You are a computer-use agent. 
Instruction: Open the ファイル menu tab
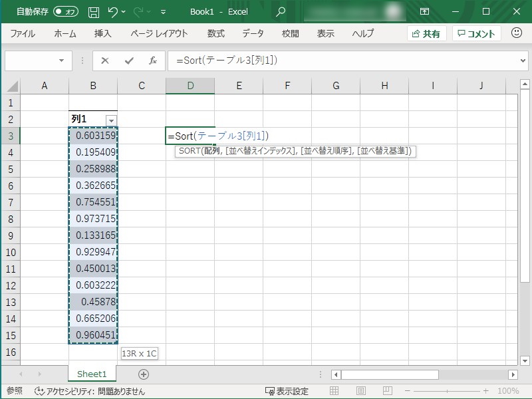(23, 33)
